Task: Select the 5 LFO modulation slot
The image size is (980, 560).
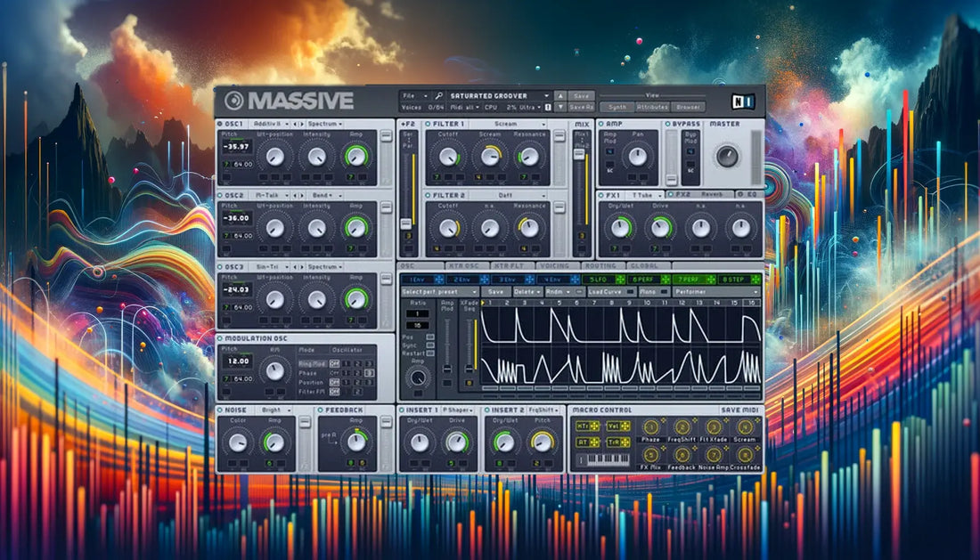Action: point(600,279)
